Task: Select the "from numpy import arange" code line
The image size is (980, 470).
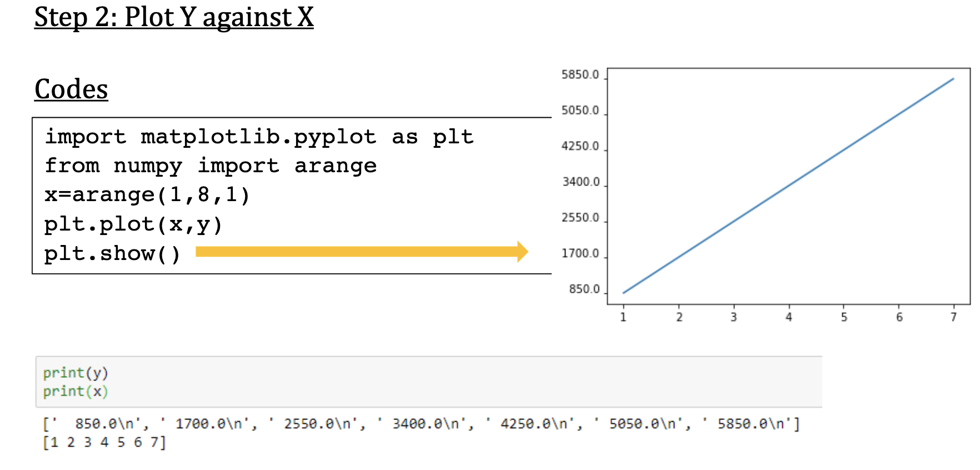Action: tap(211, 166)
